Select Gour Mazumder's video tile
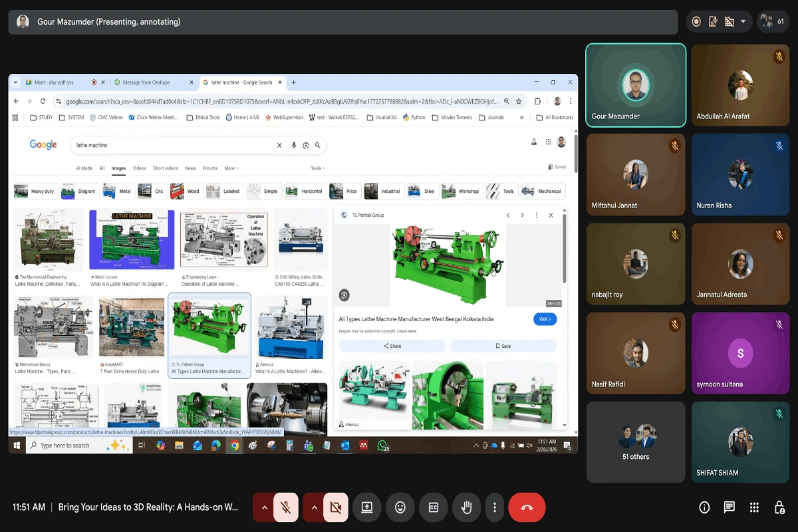The height and width of the screenshot is (532, 798). click(636, 85)
